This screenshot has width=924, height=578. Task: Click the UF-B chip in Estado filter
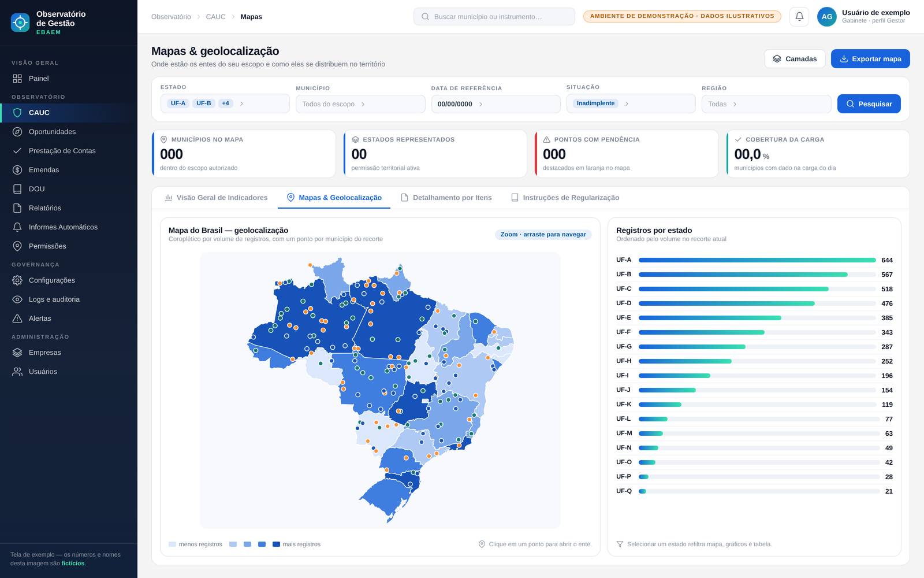(204, 103)
